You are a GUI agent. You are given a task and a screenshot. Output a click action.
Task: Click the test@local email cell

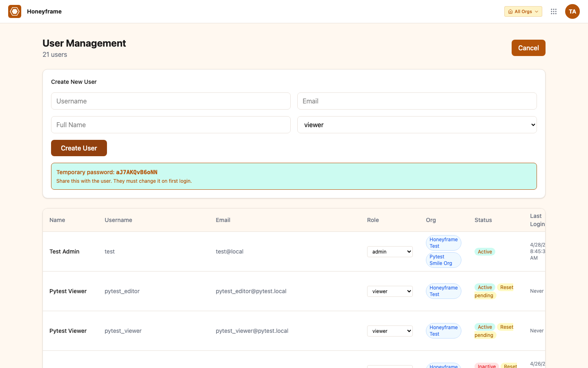[x=229, y=251]
